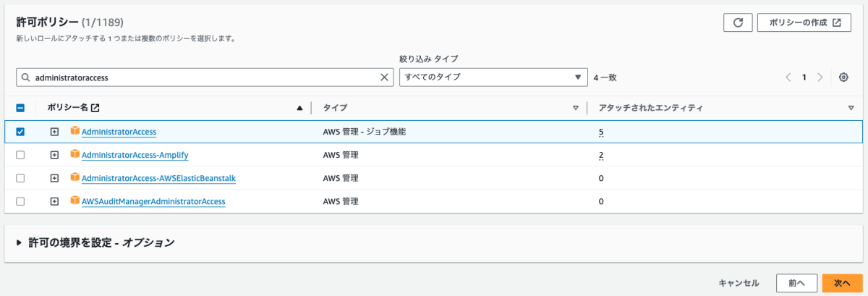Go to next page arrow
Image resolution: width=868 pixels, height=296 pixels.
(820, 77)
